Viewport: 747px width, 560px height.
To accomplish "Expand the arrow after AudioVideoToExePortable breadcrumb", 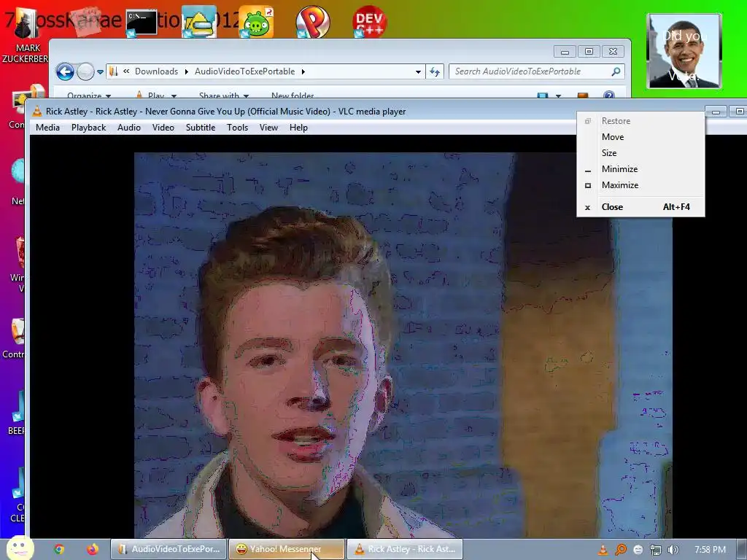I will pos(303,72).
